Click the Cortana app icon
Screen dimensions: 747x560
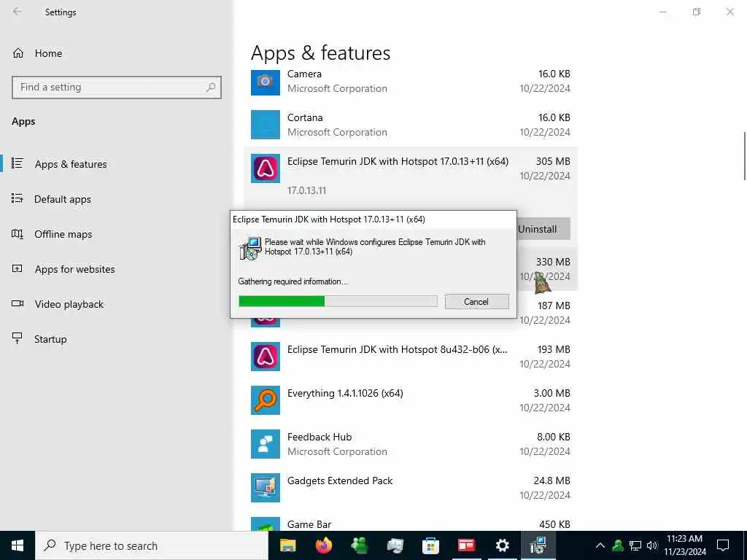pyautogui.click(x=266, y=125)
